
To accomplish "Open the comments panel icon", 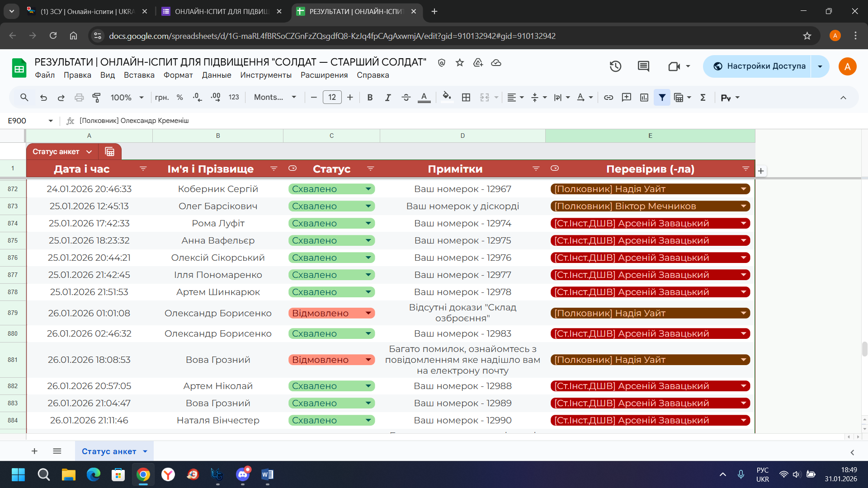I will (643, 66).
